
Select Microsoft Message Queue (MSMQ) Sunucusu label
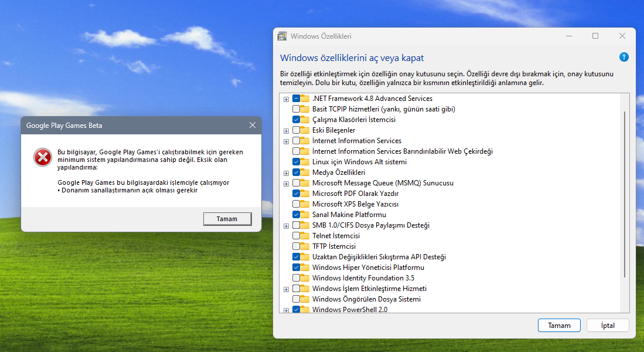pos(383,183)
